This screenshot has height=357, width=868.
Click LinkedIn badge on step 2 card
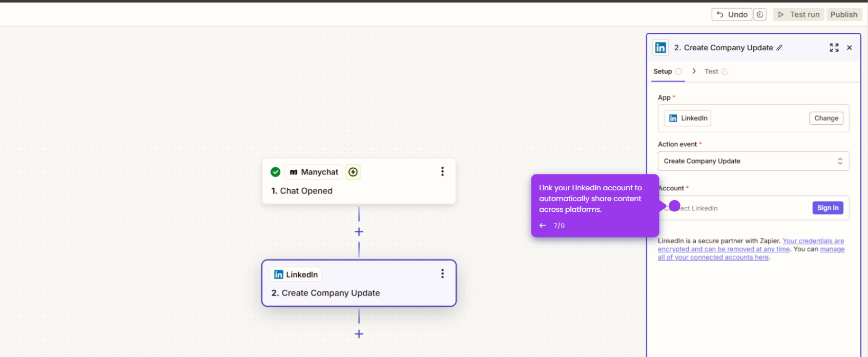[296, 274]
